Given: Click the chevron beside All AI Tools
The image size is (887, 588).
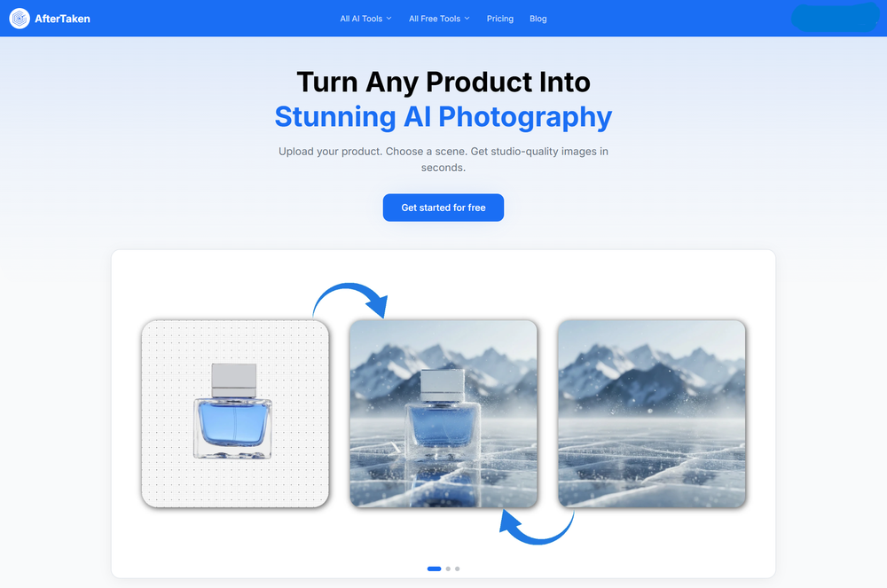Looking at the screenshot, I should (x=389, y=19).
